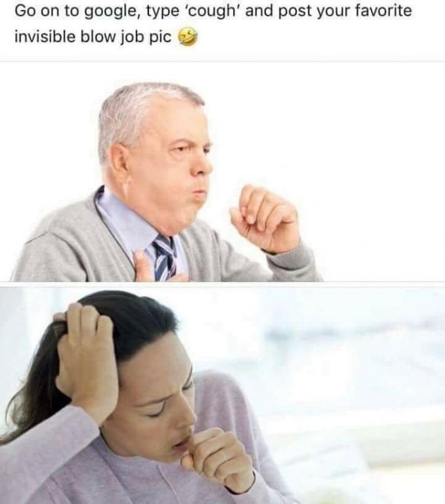The image size is (445, 504).
Task: Click the words 'invisible blow job pic'
Action: [x=93, y=37]
